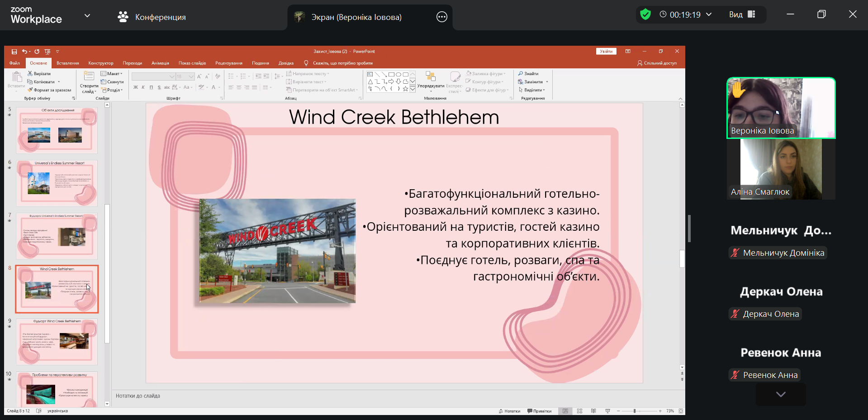Click the Save icon in PowerPoint
Viewport: 868px width, 420px height.
click(x=14, y=52)
